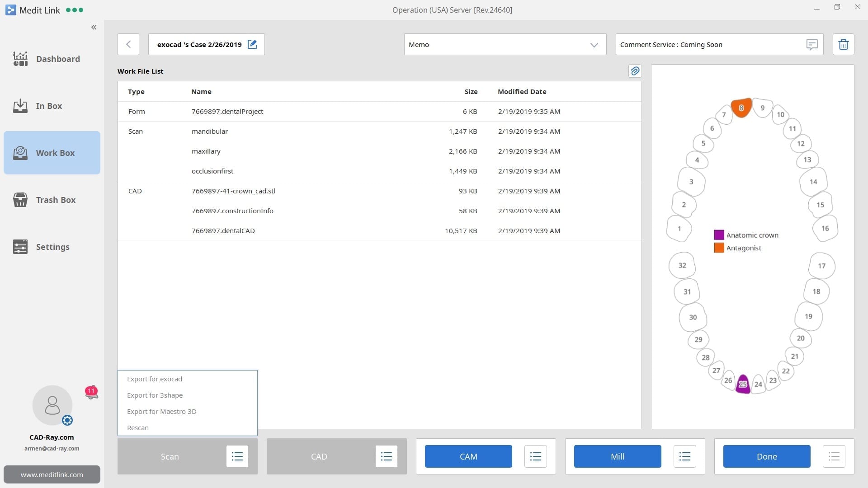The width and height of the screenshot is (868, 488).
Task: Click the edit case name pencil icon
Action: tap(252, 44)
